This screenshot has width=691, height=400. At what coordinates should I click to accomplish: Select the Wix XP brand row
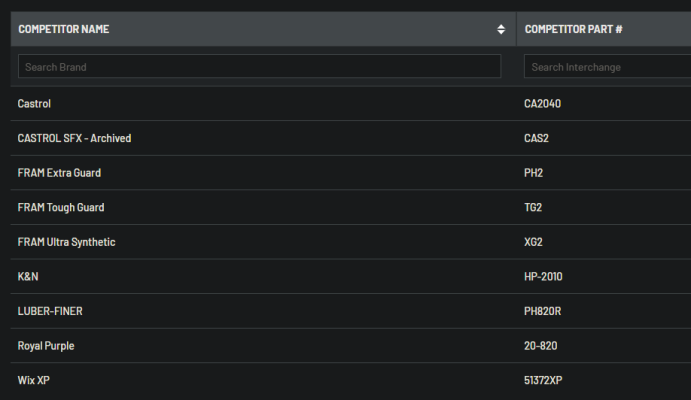[351, 380]
